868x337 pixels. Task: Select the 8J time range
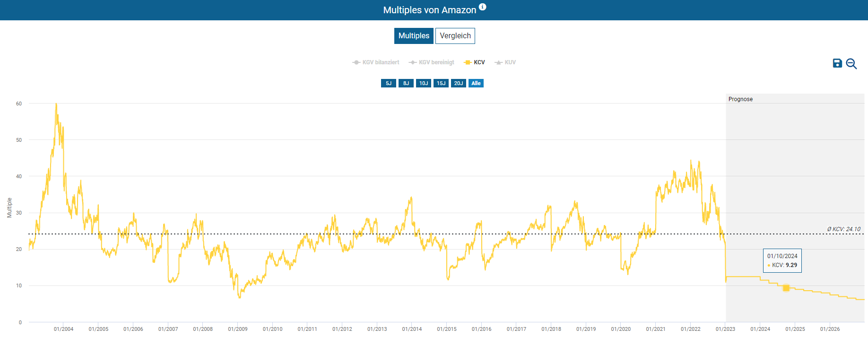click(x=406, y=83)
